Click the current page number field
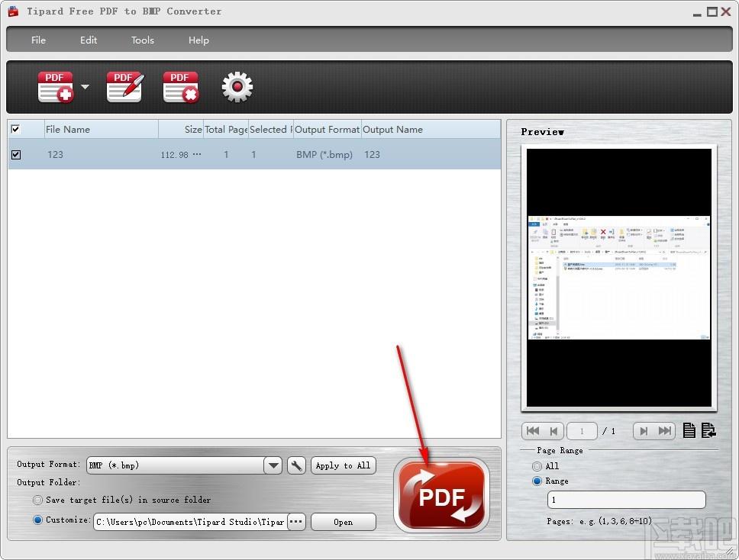Image resolution: width=739 pixels, height=560 pixels. (582, 431)
